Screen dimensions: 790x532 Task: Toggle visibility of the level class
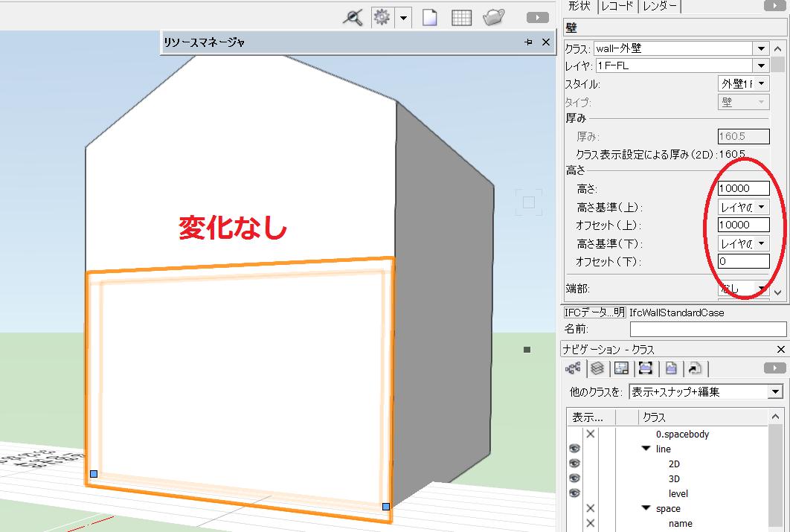[574, 493]
